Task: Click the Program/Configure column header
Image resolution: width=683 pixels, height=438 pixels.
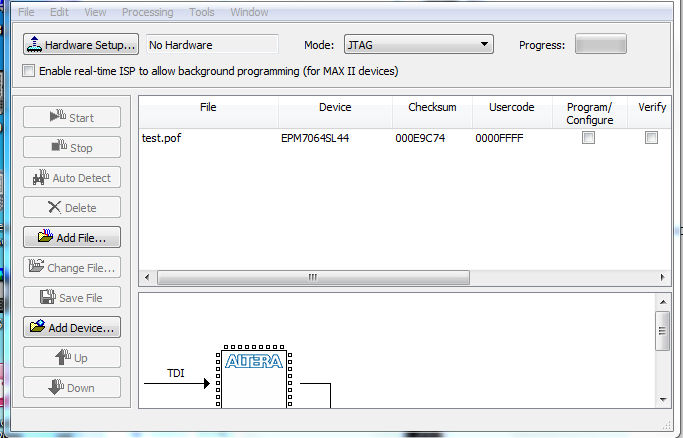Action: pyautogui.click(x=590, y=112)
